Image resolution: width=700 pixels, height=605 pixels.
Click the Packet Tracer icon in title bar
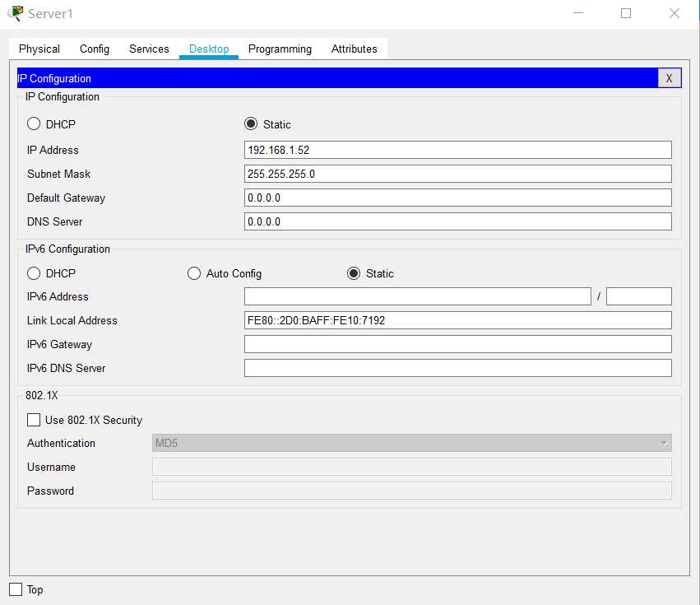pyautogui.click(x=16, y=13)
